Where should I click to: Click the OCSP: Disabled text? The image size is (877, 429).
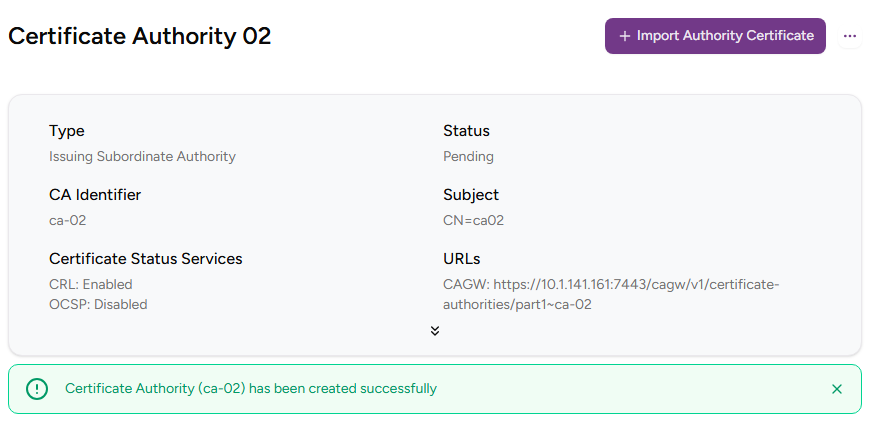click(x=98, y=304)
